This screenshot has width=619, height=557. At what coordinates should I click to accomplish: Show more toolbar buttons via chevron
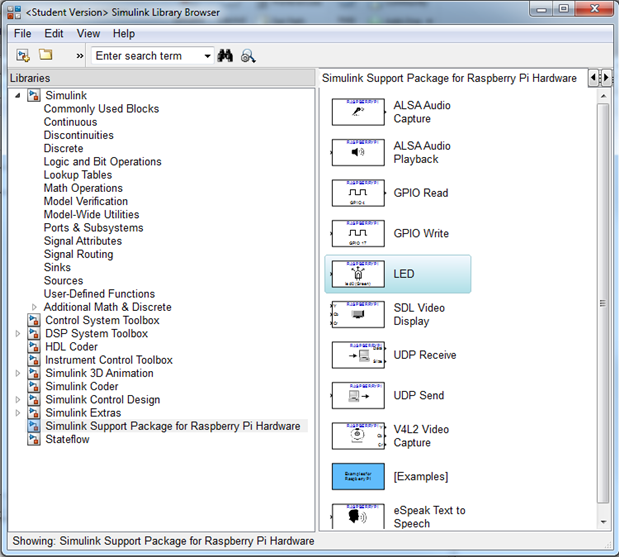pyautogui.click(x=80, y=56)
